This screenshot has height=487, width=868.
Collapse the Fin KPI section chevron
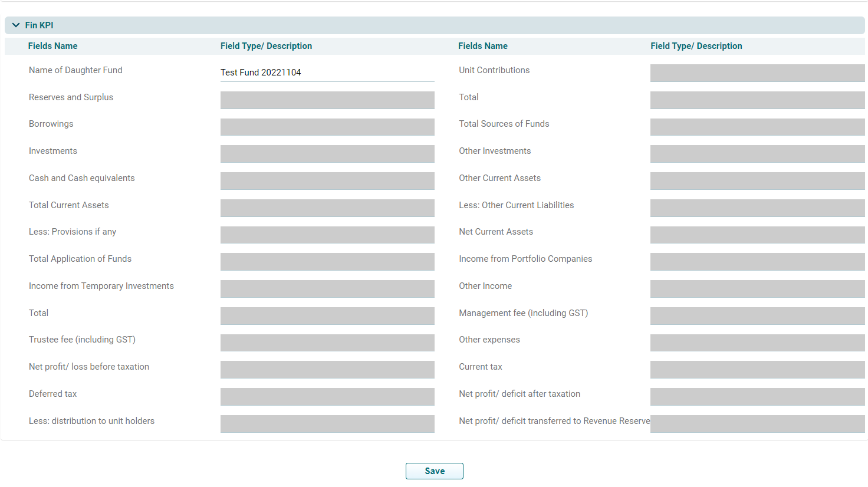pyautogui.click(x=16, y=25)
